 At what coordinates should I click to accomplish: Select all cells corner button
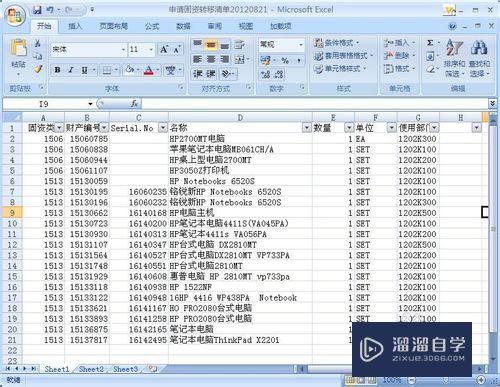[x=12, y=117]
